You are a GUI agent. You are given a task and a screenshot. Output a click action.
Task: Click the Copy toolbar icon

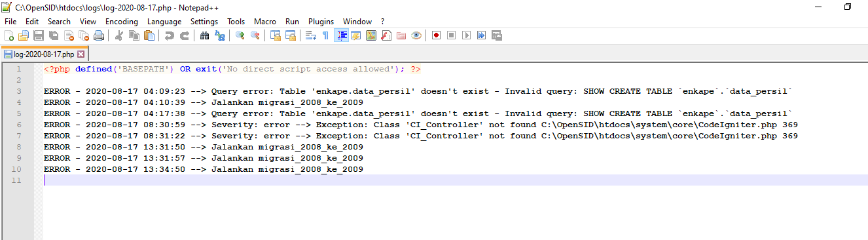click(134, 35)
